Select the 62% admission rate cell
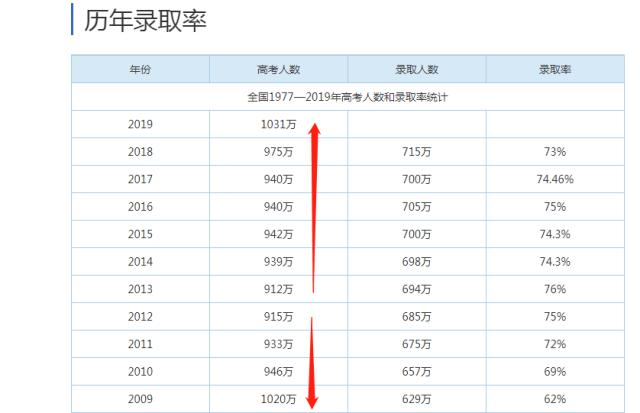This screenshot has width=640, height=413. click(x=555, y=399)
